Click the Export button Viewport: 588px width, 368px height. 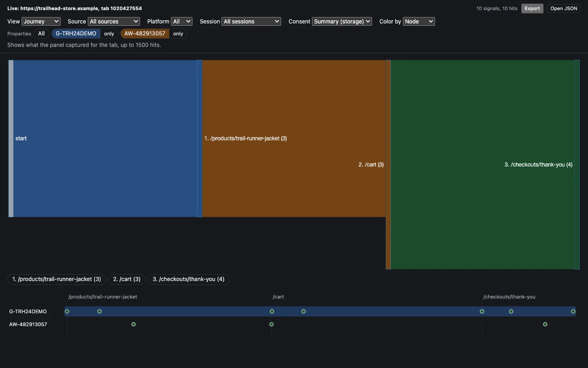532,8
